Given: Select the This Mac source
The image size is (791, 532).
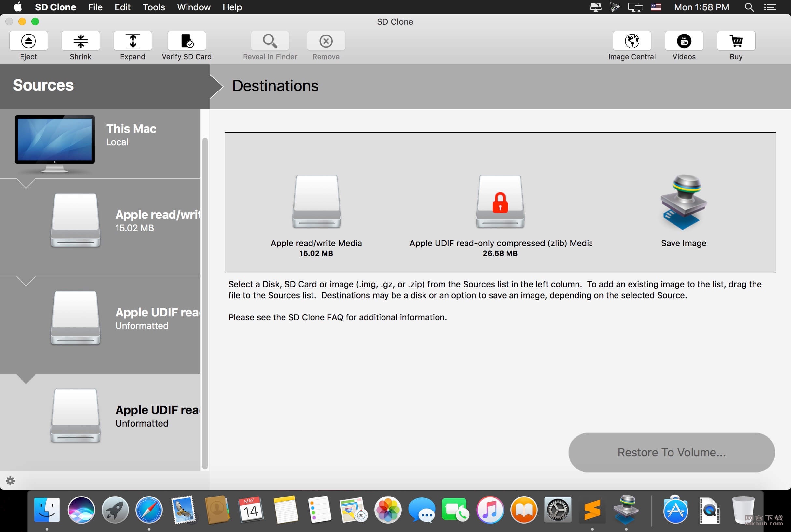Looking at the screenshot, I should point(100,144).
